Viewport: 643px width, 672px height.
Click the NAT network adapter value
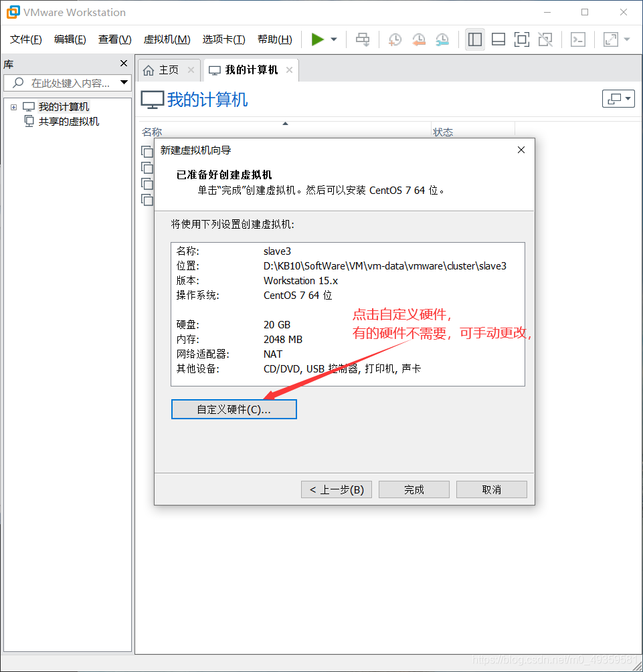(273, 354)
